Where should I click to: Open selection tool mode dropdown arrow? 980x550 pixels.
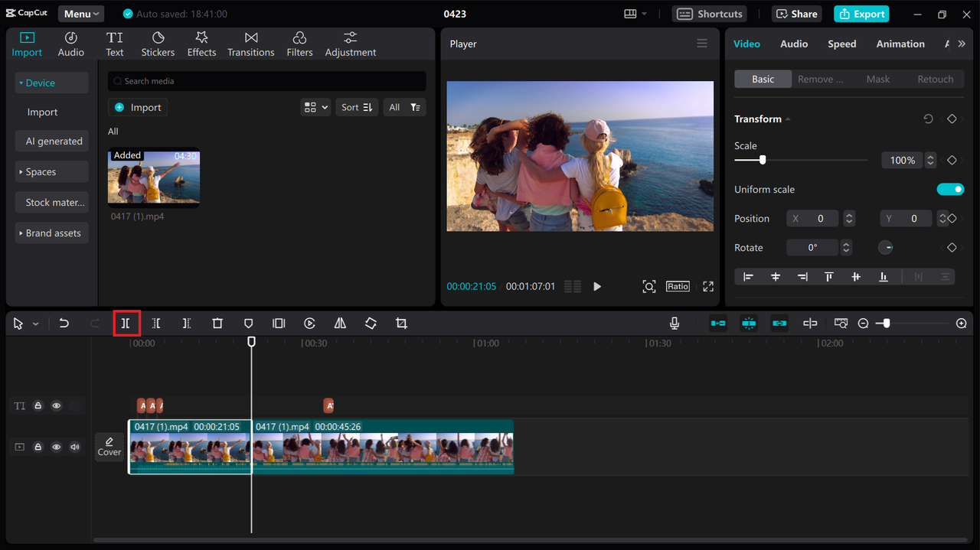coord(35,324)
